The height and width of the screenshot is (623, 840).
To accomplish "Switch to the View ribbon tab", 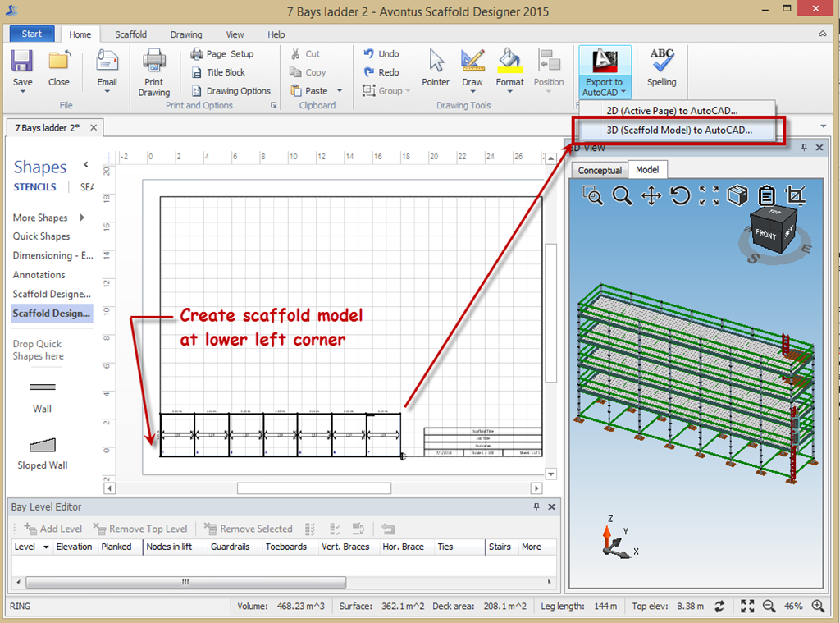I will click(x=235, y=34).
